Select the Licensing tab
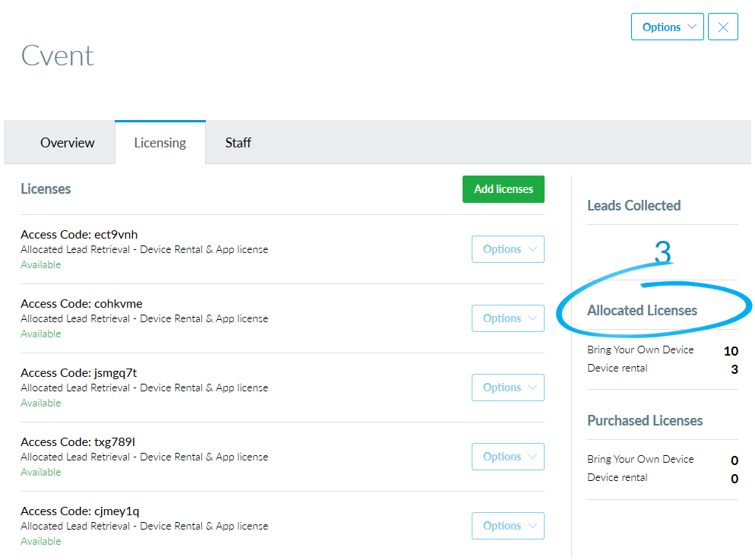 click(160, 142)
